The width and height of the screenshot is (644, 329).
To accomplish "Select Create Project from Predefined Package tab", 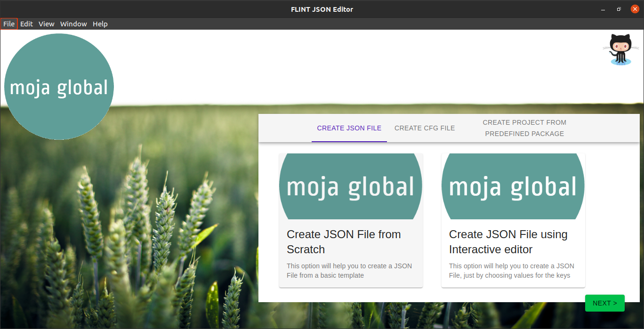I will pos(524,128).
